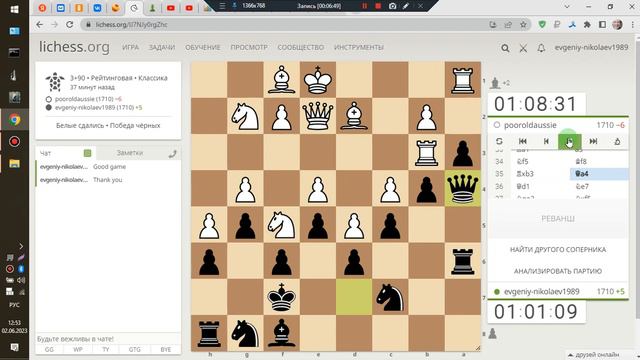Image resolution: width=640 pixels, height=360 pixels.
Task: Open the board analysis icon in move controls
Action: coord(617,141)
